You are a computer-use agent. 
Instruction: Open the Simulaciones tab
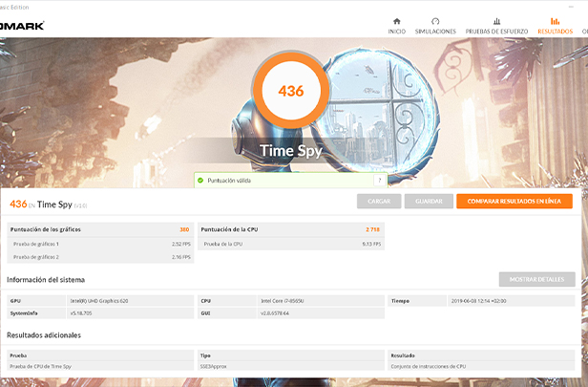pos(435,26)
